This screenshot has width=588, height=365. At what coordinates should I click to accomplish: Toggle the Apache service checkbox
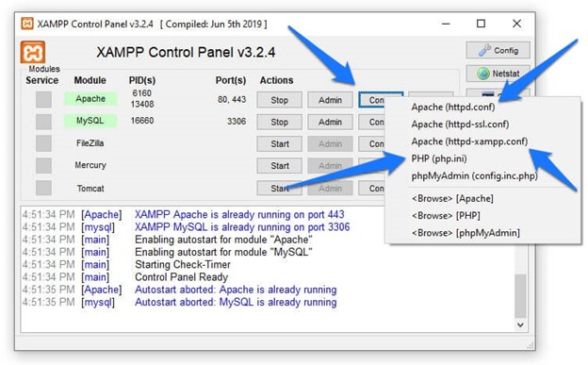click(x=43, y=100)
